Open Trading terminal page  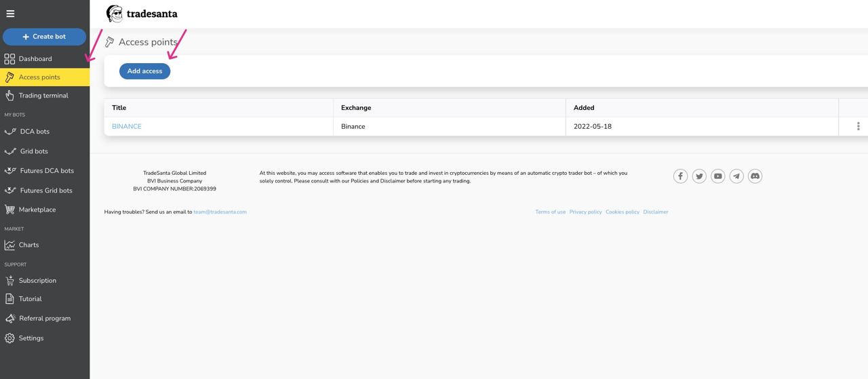point(45,96)
